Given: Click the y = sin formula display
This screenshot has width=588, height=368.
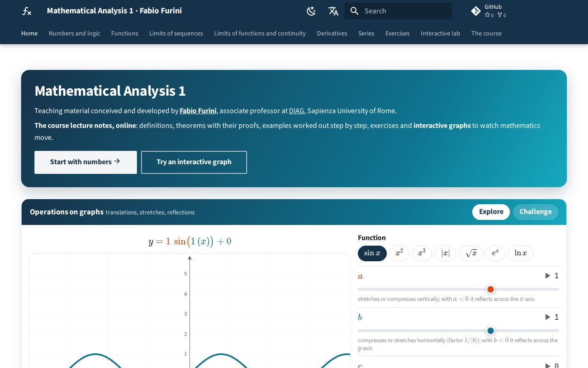Looking at the screenshot, I should point(190,241).
